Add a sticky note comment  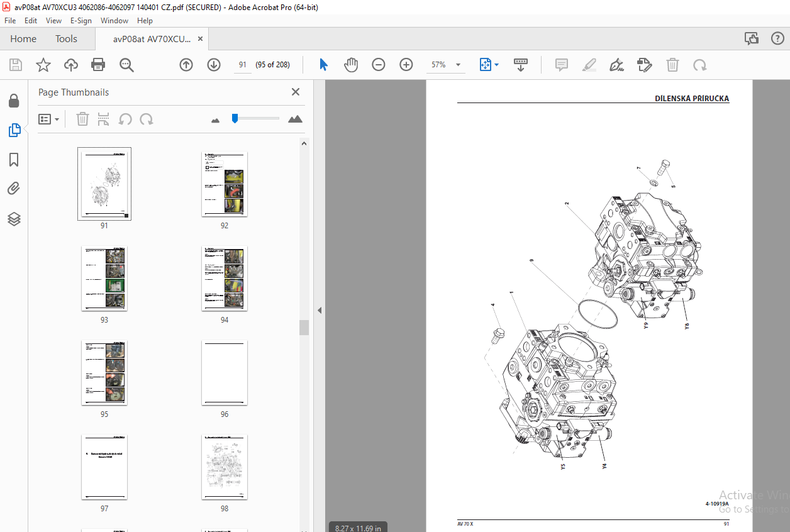(562, 65)
